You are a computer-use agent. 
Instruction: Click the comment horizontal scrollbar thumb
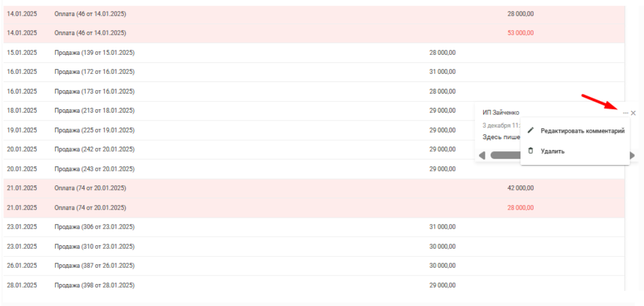(505, 155)
